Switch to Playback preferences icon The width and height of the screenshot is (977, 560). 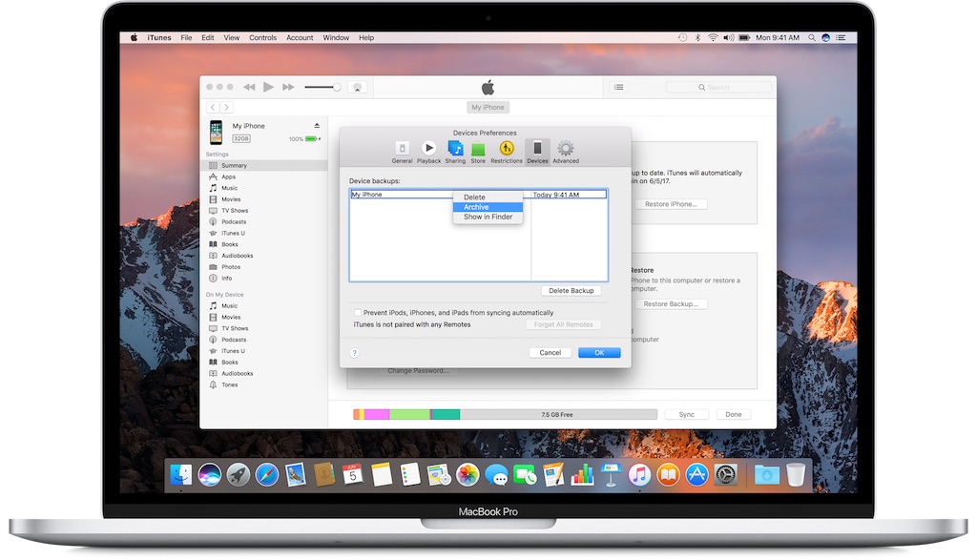coord(428,149)
